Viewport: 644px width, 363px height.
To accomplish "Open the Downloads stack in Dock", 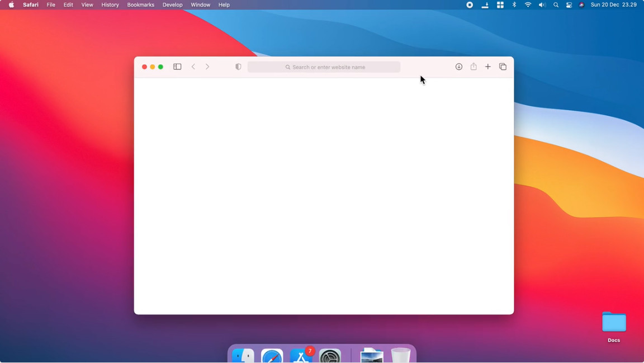I will [x=372, y=356].
